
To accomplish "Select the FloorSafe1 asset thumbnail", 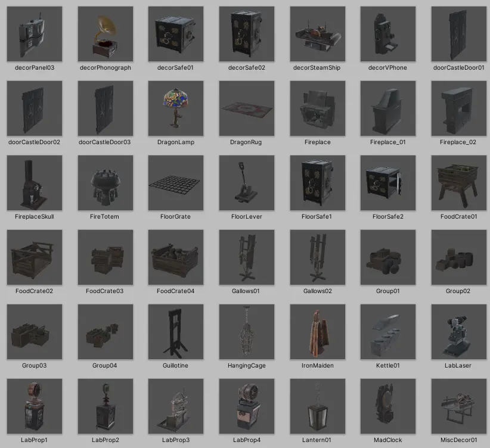I will click(x=318, y=183).
